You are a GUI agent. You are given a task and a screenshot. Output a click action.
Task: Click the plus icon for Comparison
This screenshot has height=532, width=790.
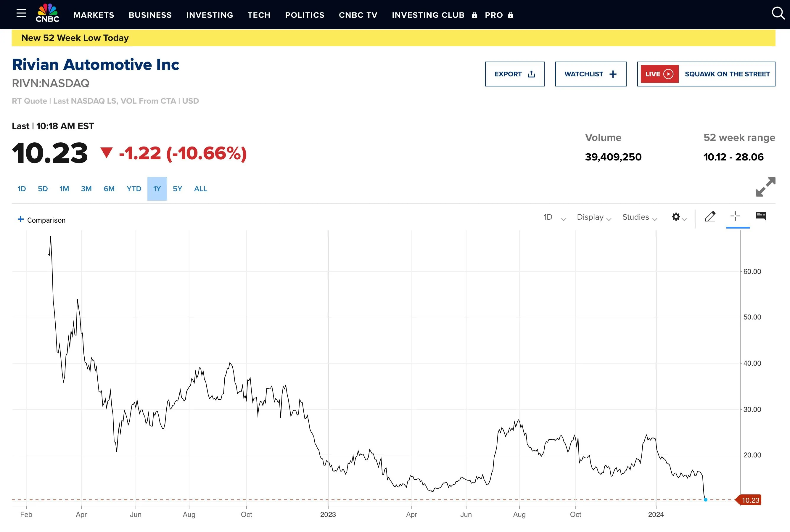[21, 219]
